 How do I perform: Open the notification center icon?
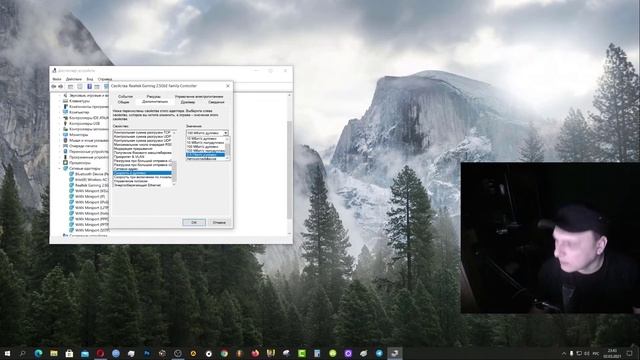click(x=629, y=353)
